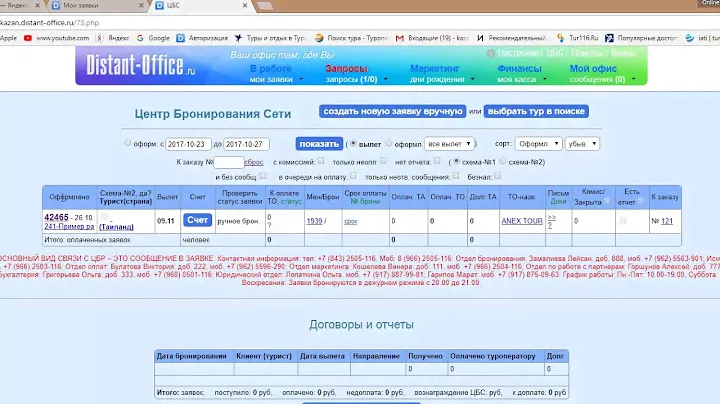The width and height of the screenshot is (720, 404).
Task: Click the Distant-Office.ru logo
Action: [131, 66]
